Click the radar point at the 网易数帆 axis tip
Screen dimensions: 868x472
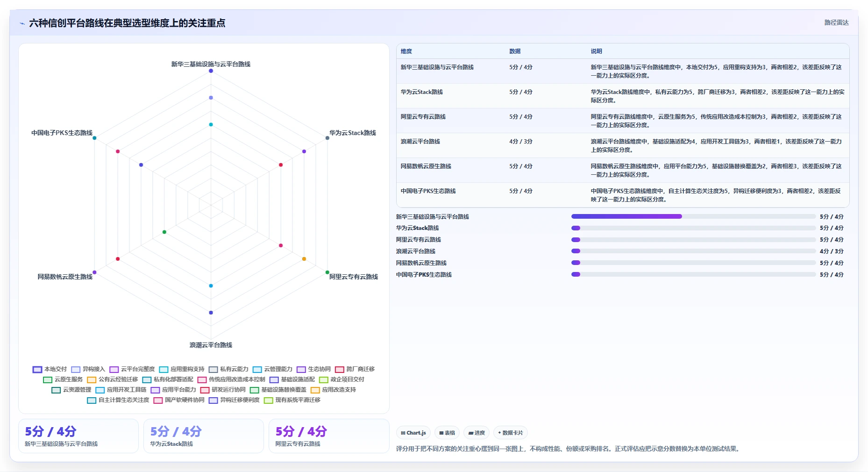point(94,272)
